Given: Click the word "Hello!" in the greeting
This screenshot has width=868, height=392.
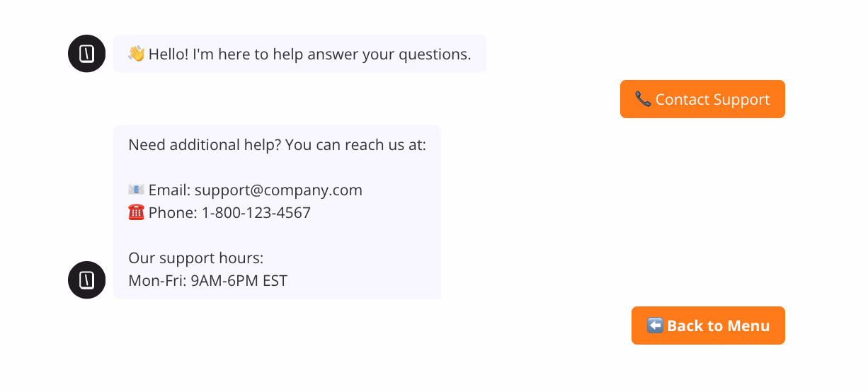Looking at the screenshot, I should [x=169, y=54].
